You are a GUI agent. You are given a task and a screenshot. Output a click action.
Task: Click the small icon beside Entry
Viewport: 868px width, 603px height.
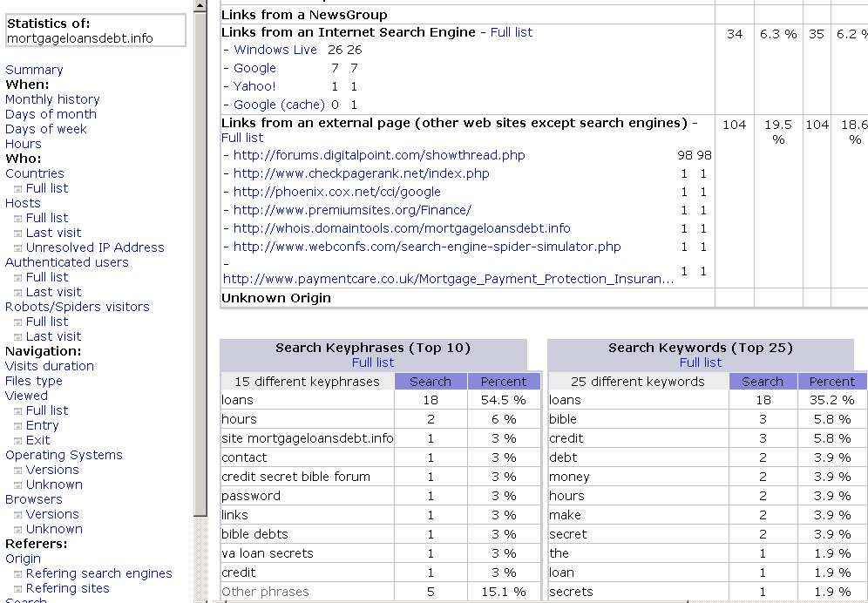17,426
